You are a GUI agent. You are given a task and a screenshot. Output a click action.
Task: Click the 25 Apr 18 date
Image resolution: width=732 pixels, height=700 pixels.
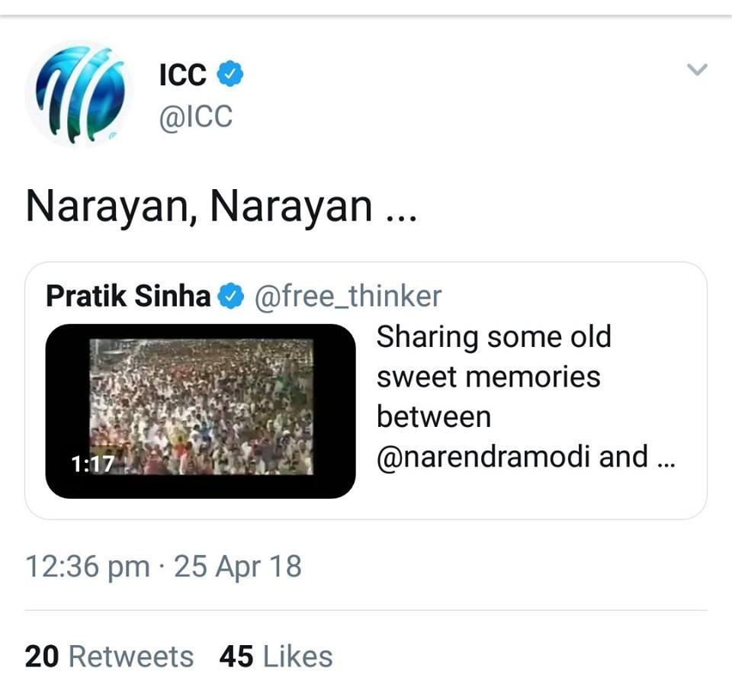click(x=238, y=567)
